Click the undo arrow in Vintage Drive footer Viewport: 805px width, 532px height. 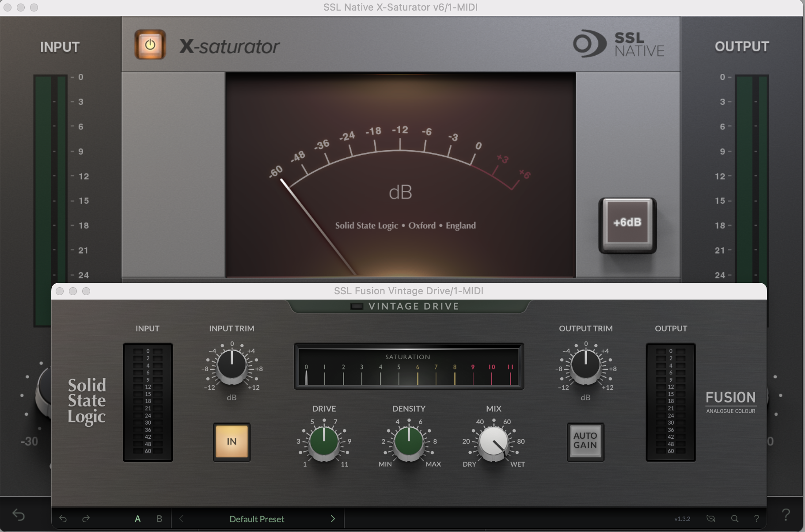click(x=64, y=519)
